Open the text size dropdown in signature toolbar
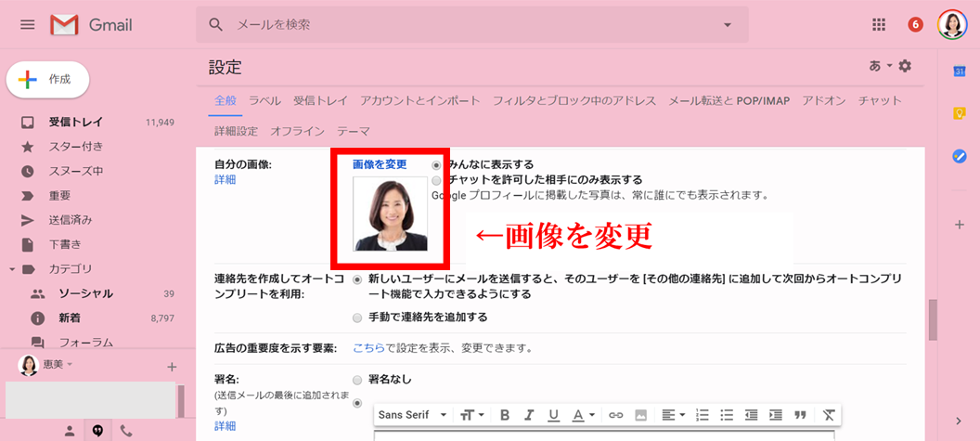 471,415
